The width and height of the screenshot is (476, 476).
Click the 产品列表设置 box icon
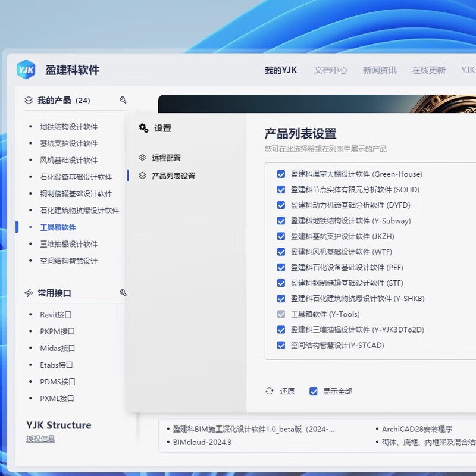(x=142, y=176)
